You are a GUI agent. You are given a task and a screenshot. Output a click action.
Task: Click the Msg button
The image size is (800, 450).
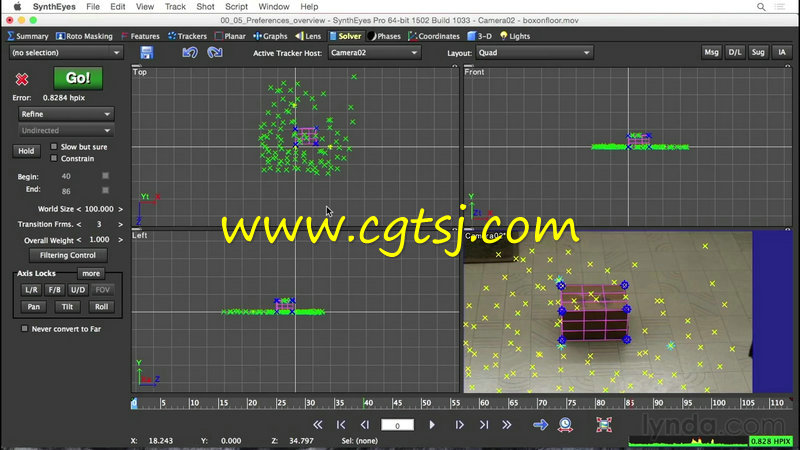click(x=711, y=52)
